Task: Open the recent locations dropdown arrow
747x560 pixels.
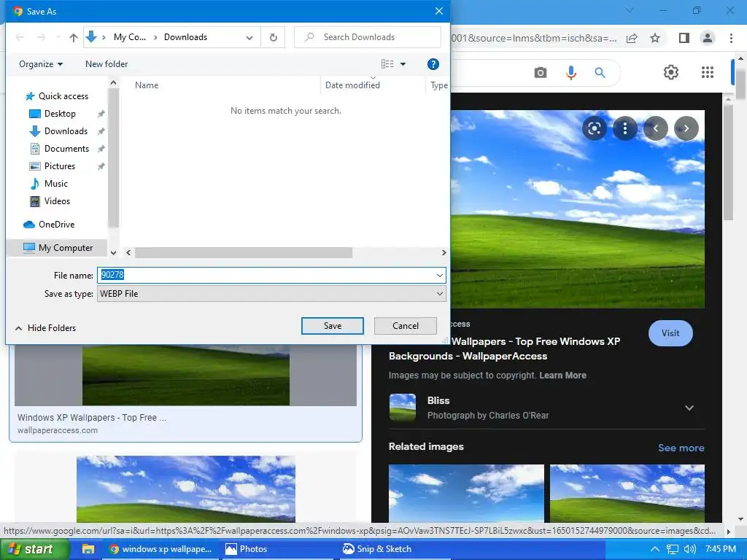Action: coord(58,37)
